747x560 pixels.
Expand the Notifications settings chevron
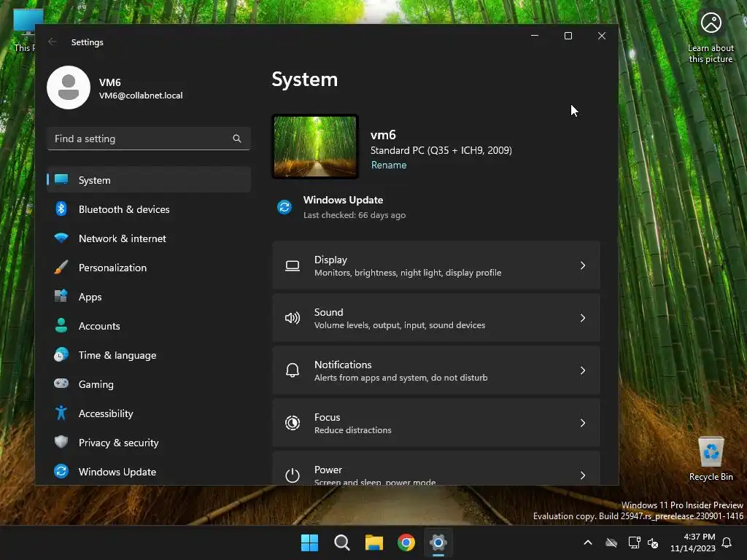click(583, 370)
